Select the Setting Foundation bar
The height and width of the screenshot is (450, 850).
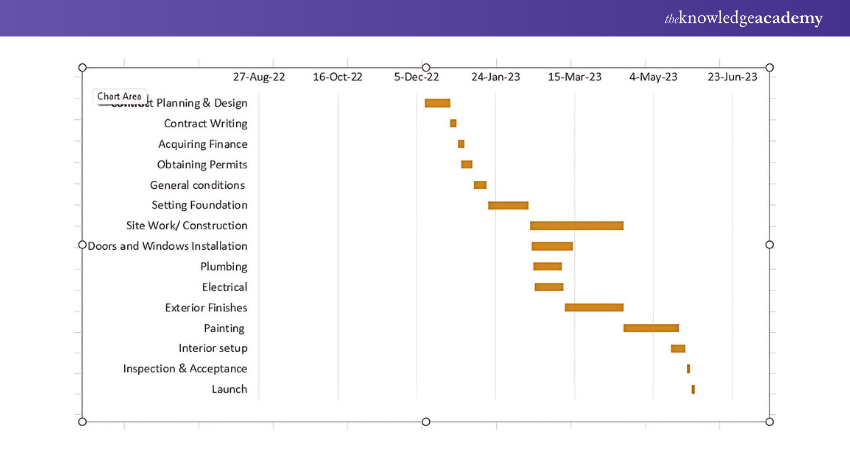pos(508,205)
